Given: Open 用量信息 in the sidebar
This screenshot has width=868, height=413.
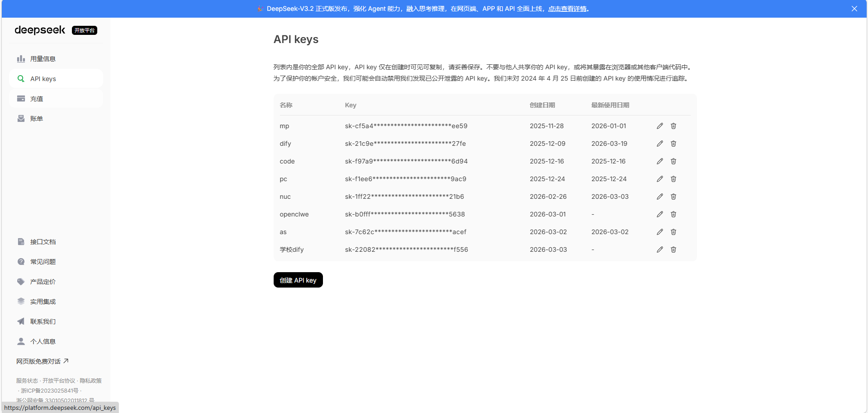Looking at the screenshot, I should coord(43,59).
